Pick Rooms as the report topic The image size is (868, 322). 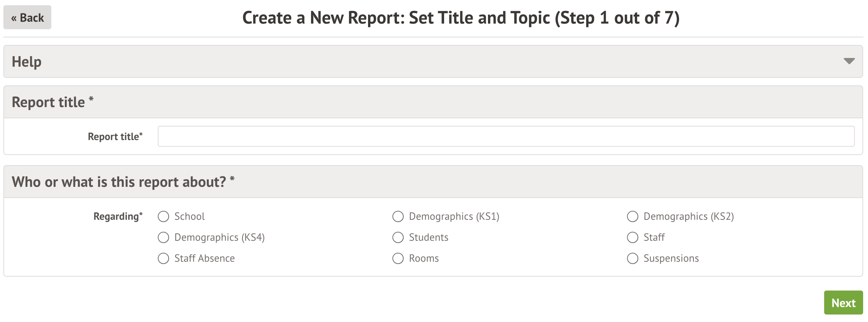(x=398, y=258)
